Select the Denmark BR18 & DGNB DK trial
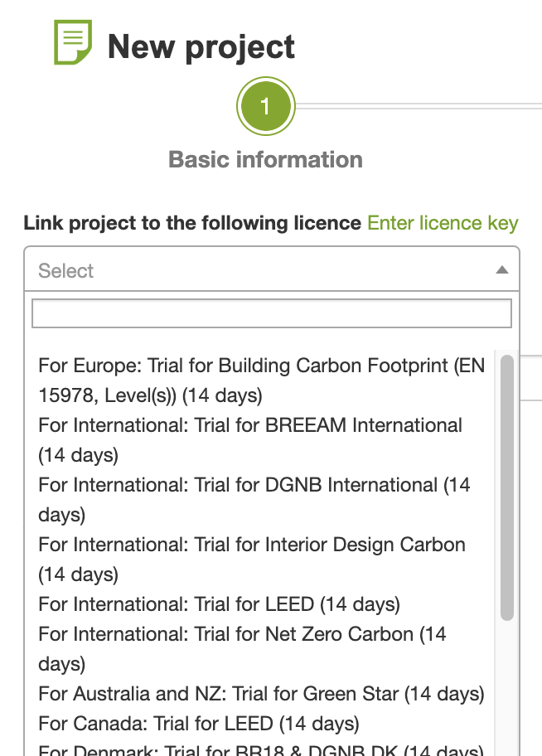The width and height of the screenshot is (542, 756). click(261, 749)
